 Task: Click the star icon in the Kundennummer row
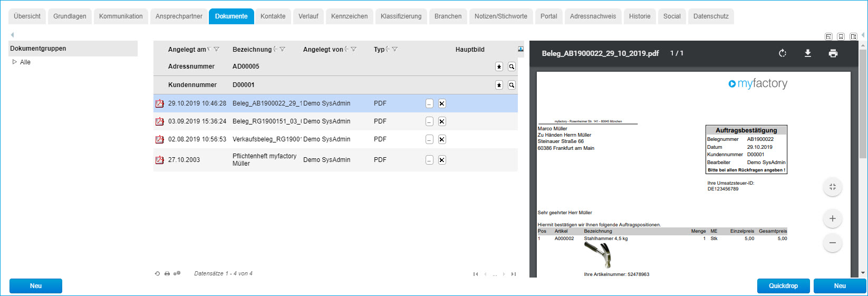pos(499,85)
